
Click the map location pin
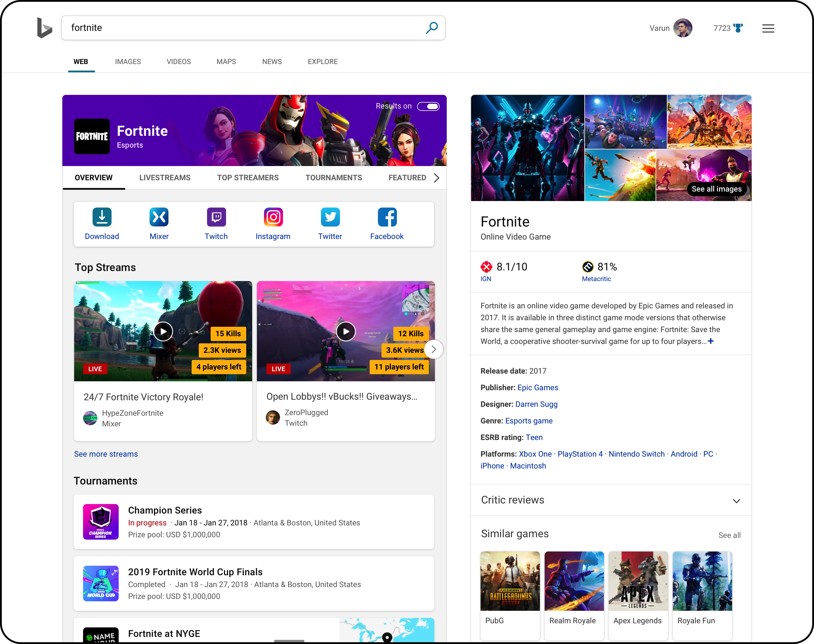(387, 637)
